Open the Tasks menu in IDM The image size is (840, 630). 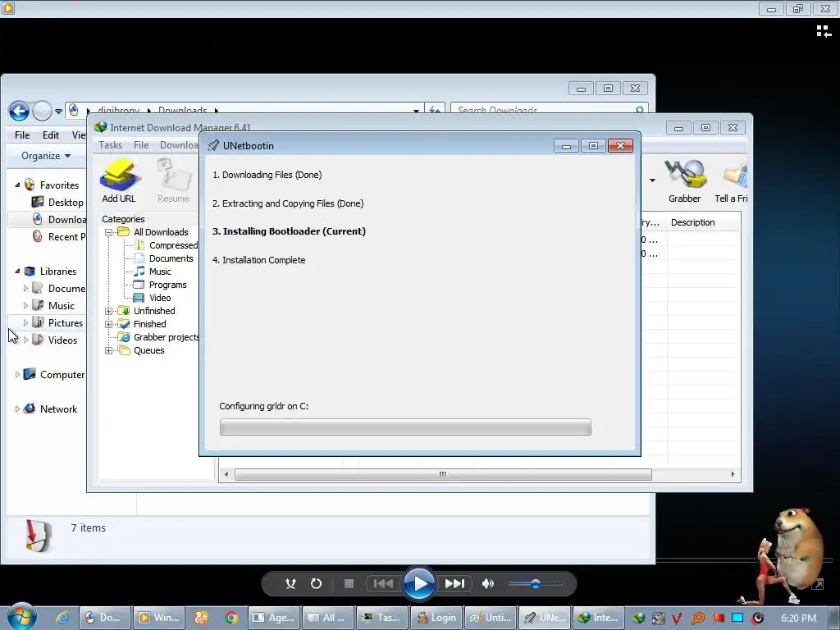coord(111,145)
